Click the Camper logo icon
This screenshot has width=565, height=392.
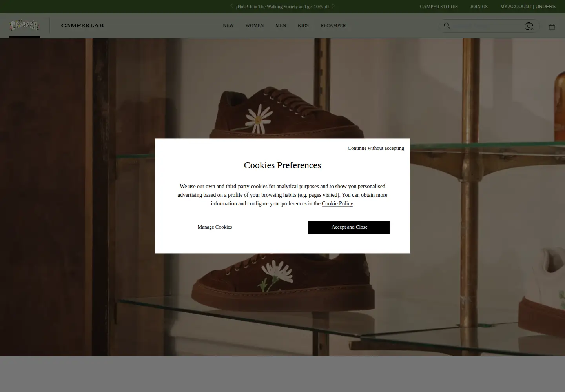24,25
